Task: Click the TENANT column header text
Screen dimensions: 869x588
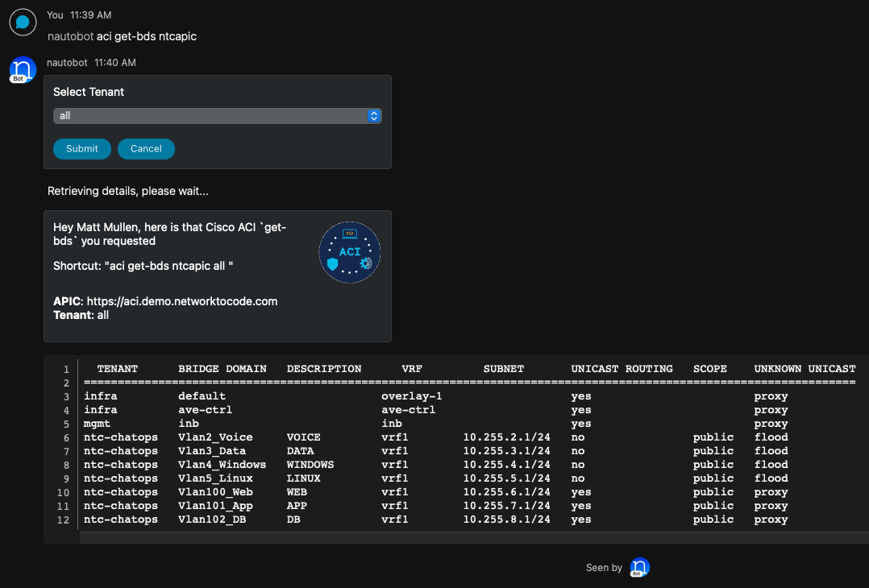Action: (x=118, y=369)
